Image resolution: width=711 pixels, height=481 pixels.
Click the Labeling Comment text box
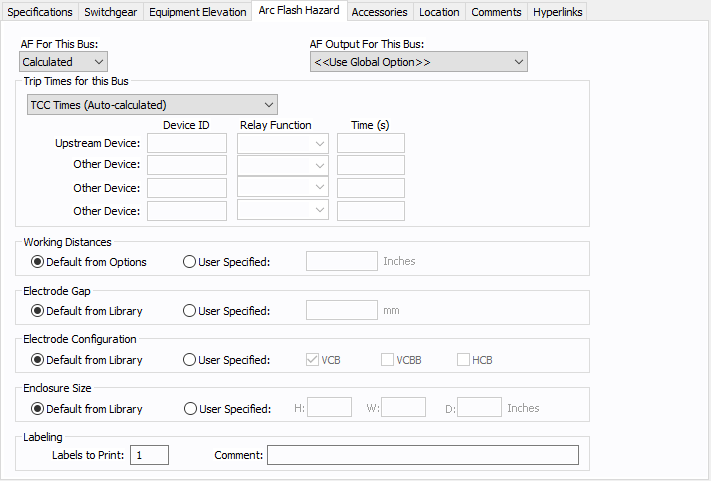(422, 456)
